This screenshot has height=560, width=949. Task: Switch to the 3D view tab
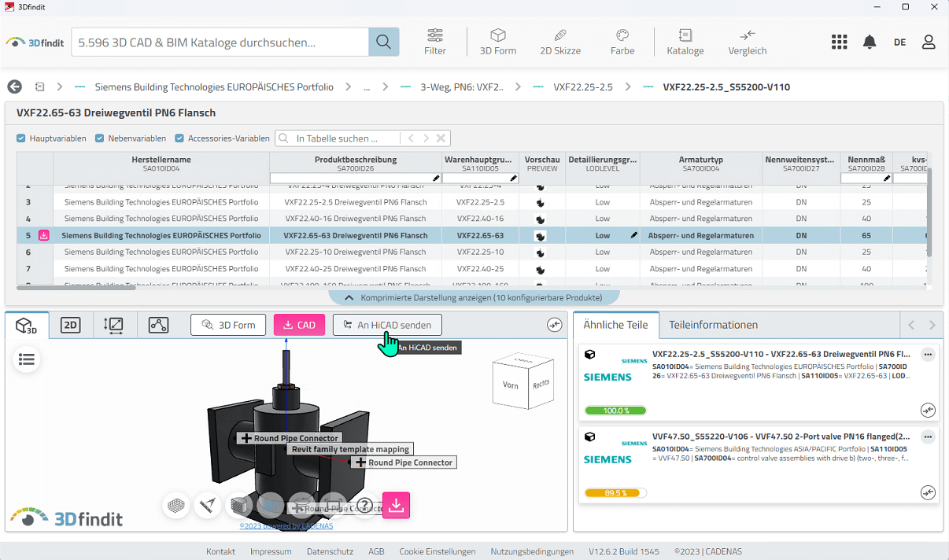[27, 325]
